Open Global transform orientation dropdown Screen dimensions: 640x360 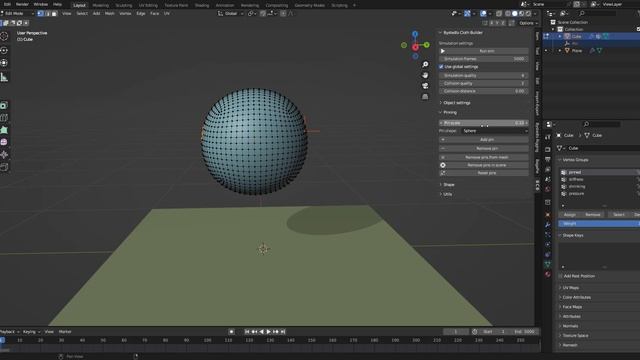231,13
